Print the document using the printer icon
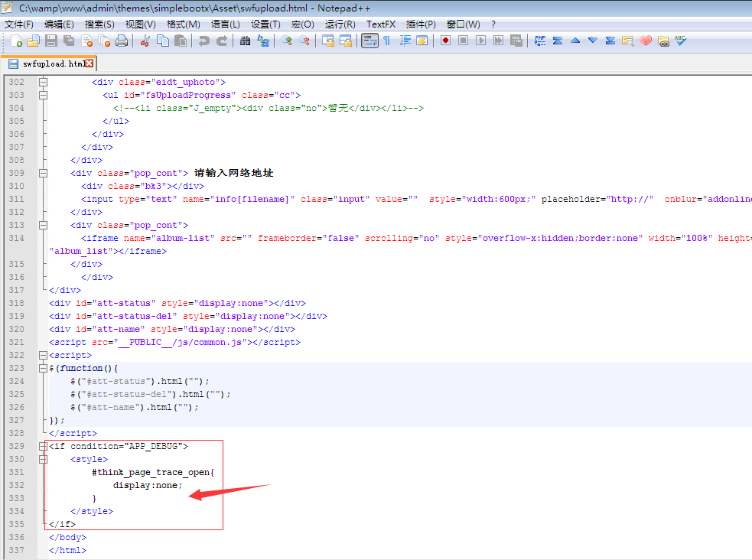Viewport: 752px width, 560px height. (x=122, y=41)
